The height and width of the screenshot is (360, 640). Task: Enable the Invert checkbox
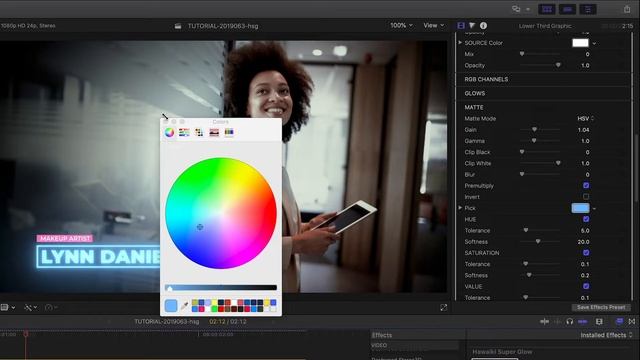pos(586,197)
